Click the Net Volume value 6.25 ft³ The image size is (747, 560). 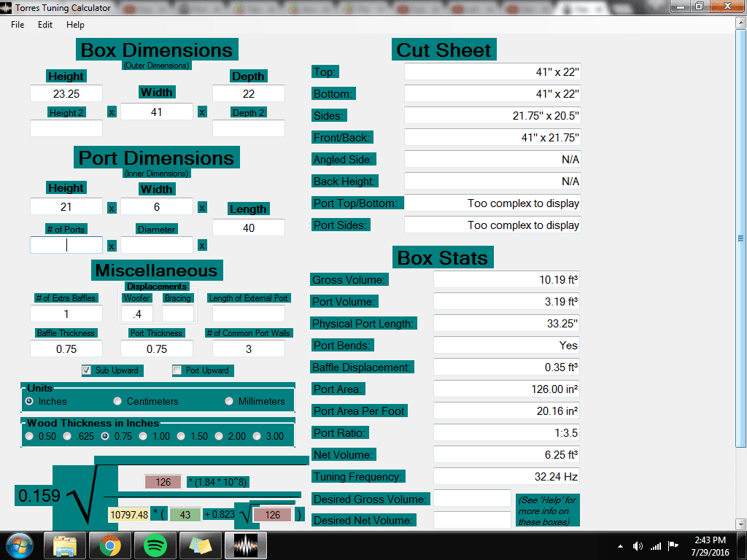506,454
